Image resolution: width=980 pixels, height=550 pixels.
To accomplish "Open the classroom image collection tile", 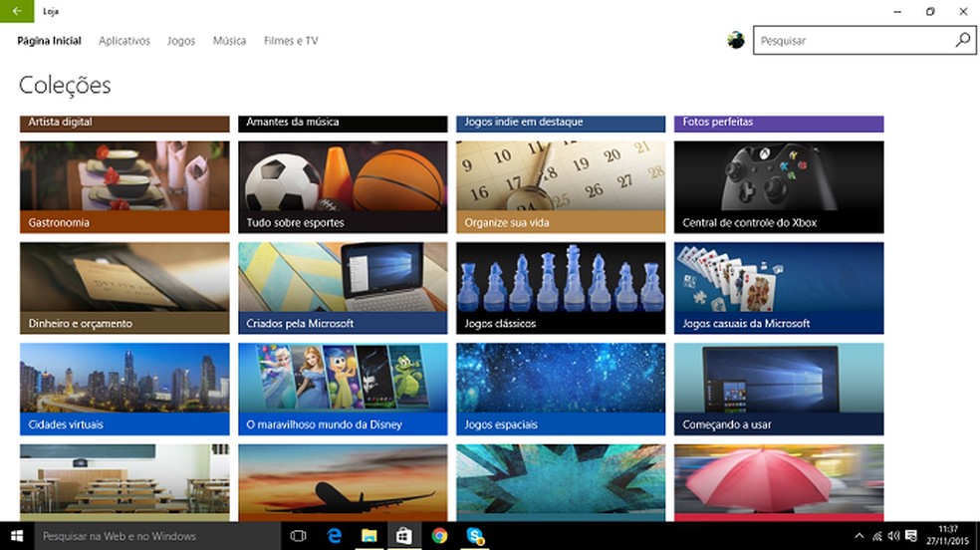I will [124, 482].
